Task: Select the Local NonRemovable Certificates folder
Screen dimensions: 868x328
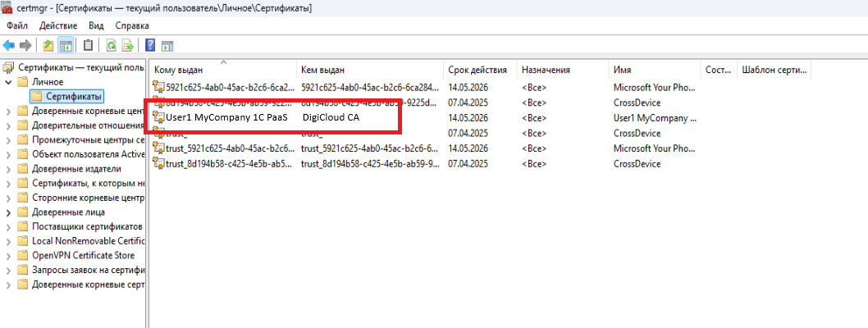Action: [x=88, y=241]
